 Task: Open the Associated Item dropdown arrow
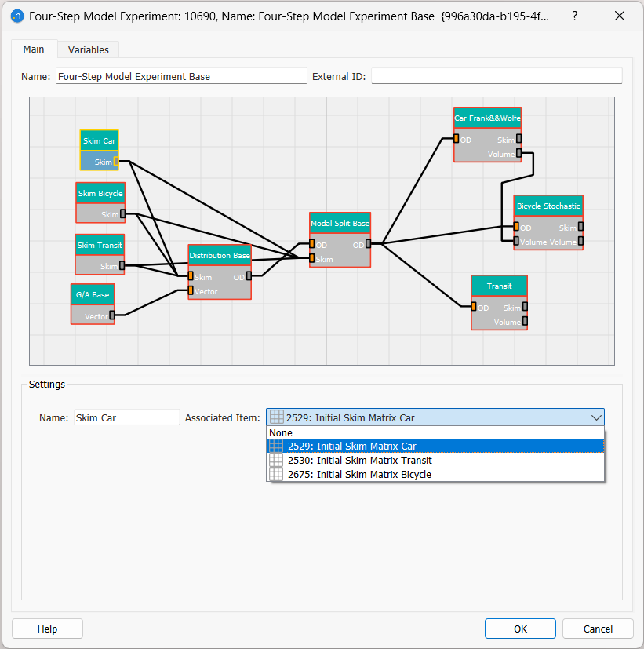click(596, 417)
